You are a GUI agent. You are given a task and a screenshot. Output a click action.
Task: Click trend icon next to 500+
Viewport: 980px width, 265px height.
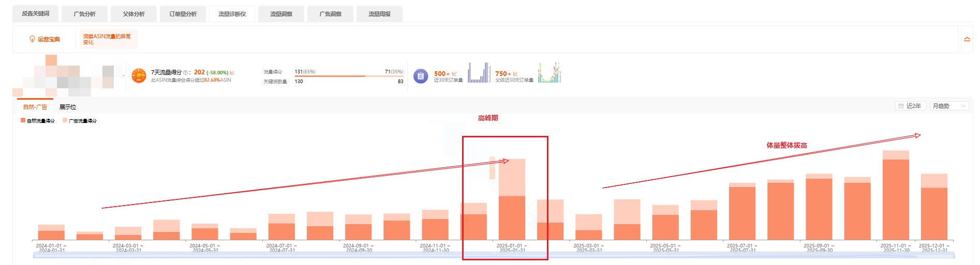coord(454,74)
